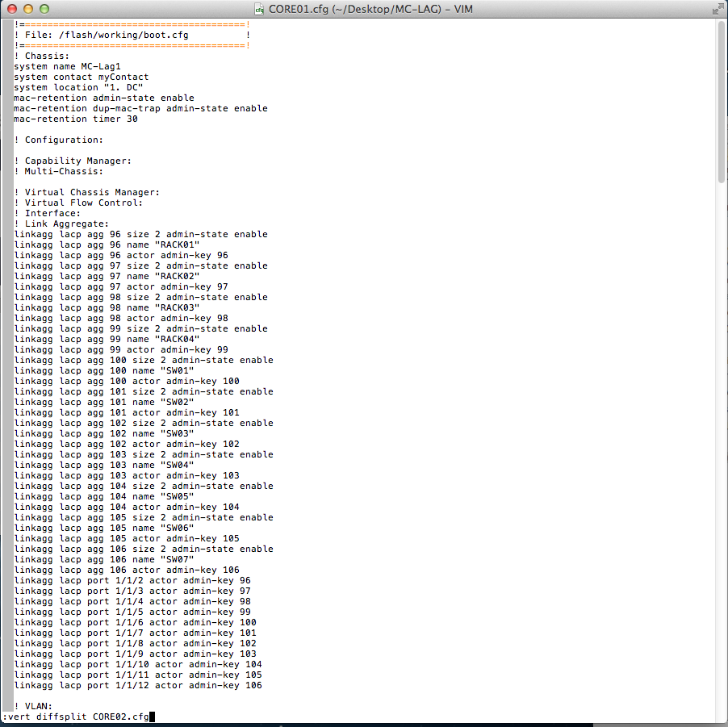Click the vert diffsplit CORE02.cfg command line
The image size is (728, 727).
point(77,717)
